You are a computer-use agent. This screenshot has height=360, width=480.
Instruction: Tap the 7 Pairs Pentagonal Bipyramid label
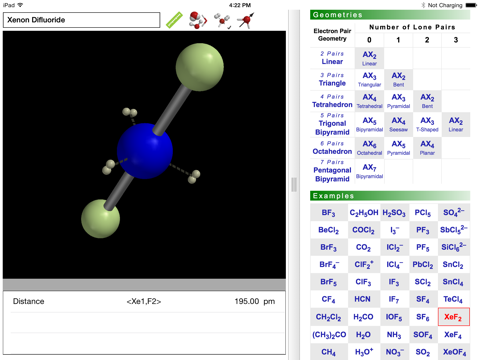coord(332,171)
